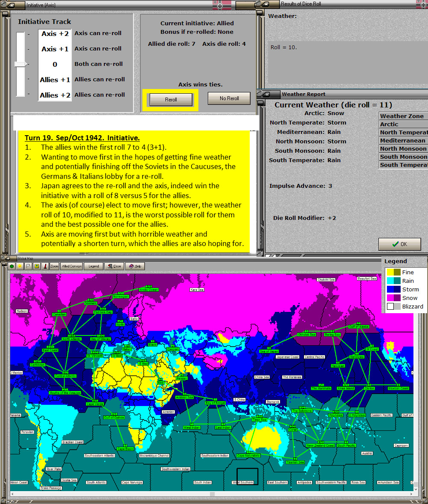Close the Global Map with the Close button
This screenshot has height=504, width=428.
pos(115,266)
